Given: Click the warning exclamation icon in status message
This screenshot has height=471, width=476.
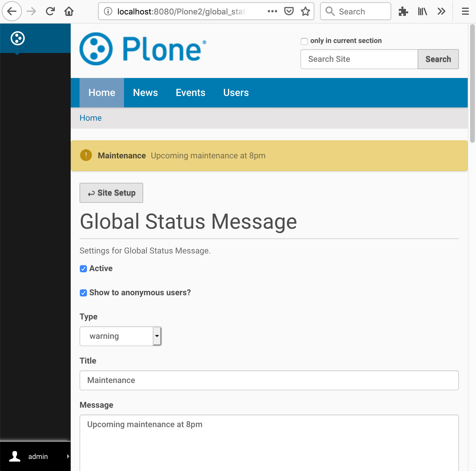Looking at the screenshot, I should pyautogui.click(x=86, y=155).
